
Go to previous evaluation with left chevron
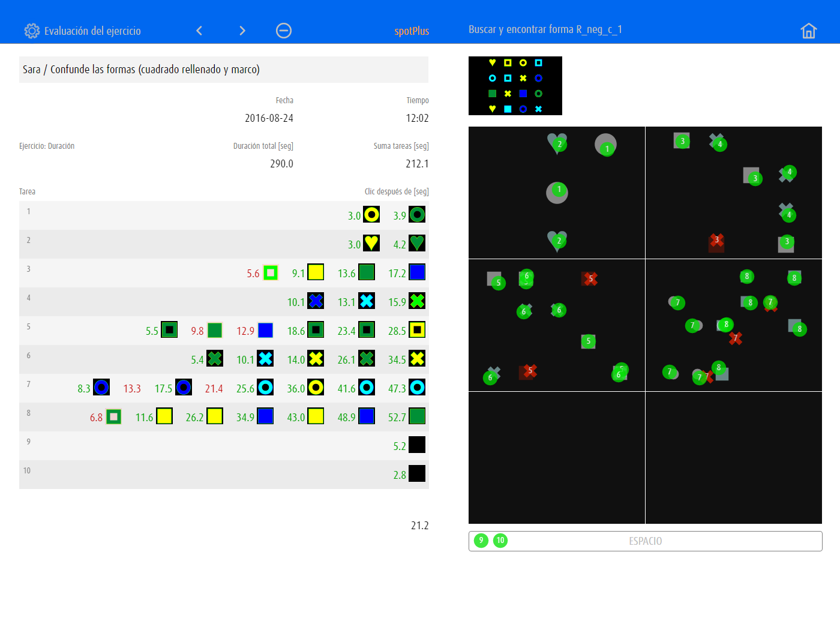coord(199,31)
